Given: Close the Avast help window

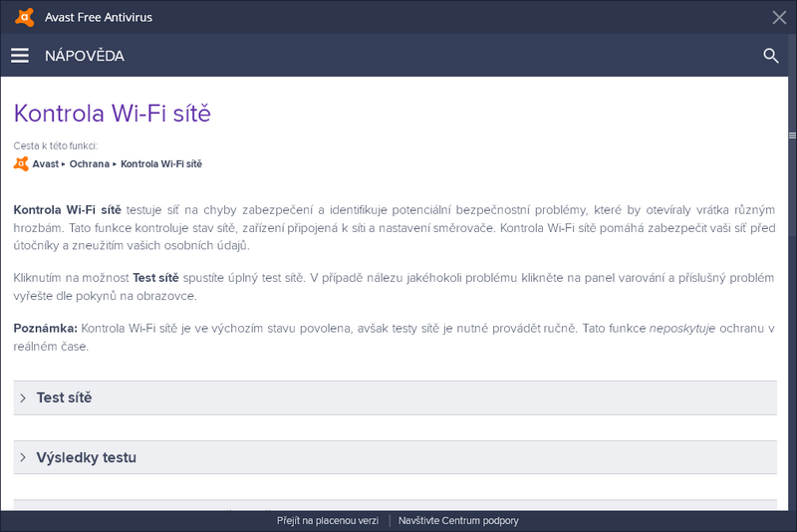Looking at the screenshot, I should coord(779,17).
